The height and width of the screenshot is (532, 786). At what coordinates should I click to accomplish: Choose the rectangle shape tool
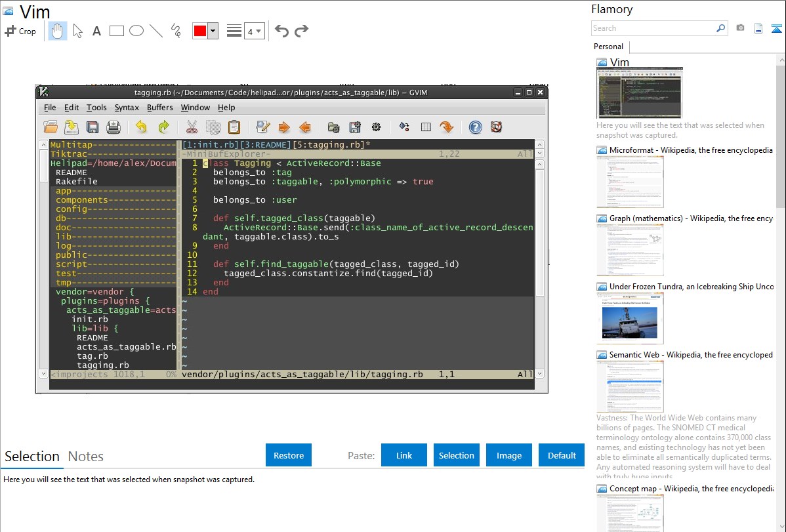117,31
